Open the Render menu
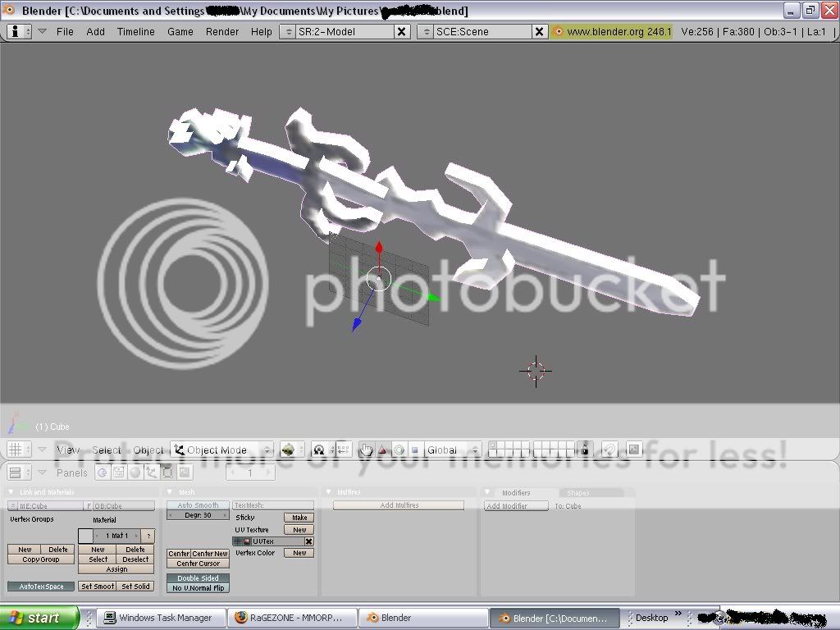840x630 pixels. [221, 31]
